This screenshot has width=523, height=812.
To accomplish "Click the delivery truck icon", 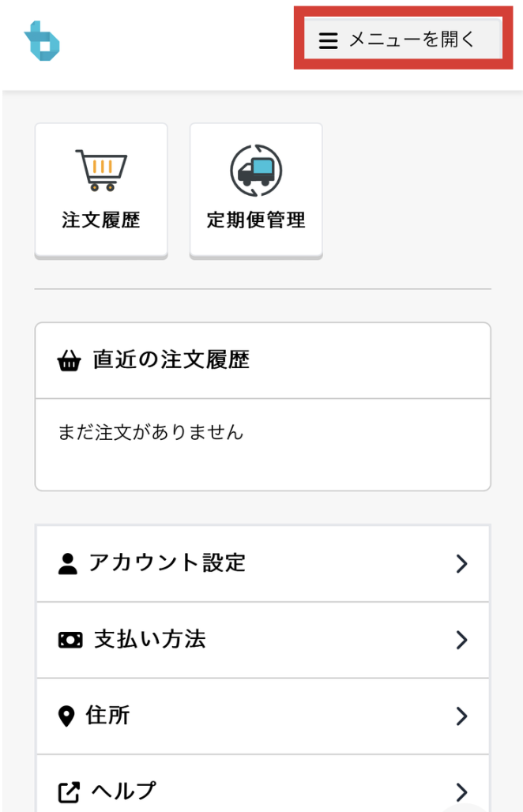I will coord(256,171).
